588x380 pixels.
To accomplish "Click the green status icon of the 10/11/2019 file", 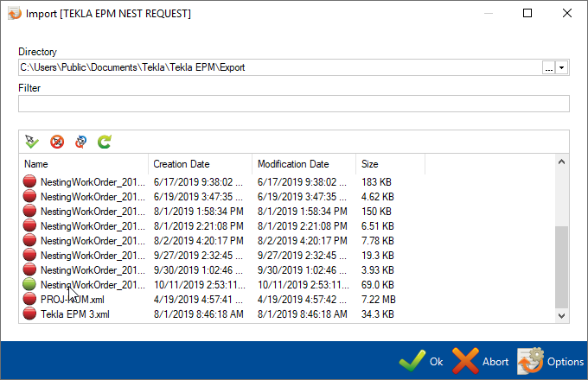I will [x=29, y=284].
